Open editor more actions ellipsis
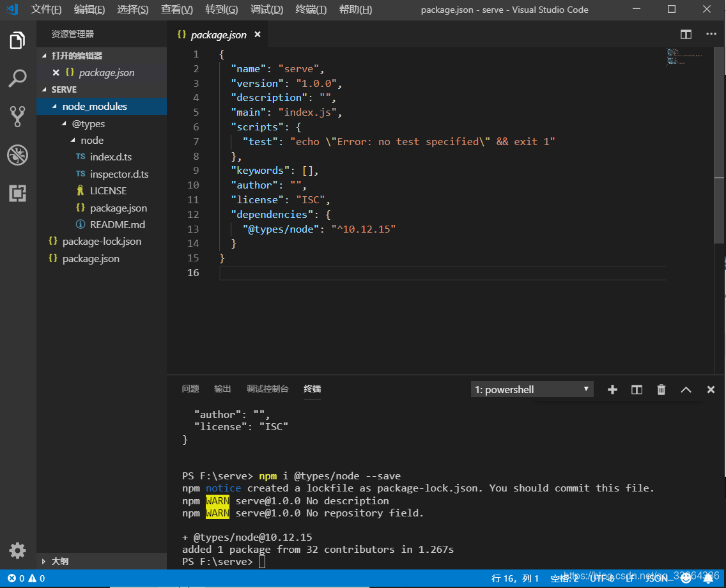 point(711,35)
